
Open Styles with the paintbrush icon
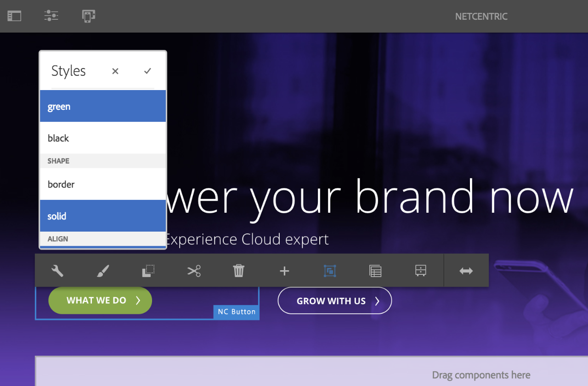[x=103, y=271]
